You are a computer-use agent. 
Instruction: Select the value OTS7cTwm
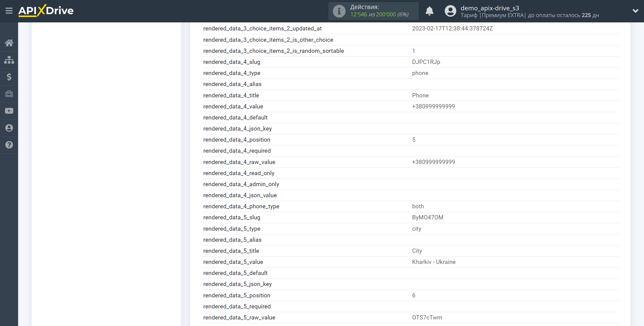[x=427, y=317]
